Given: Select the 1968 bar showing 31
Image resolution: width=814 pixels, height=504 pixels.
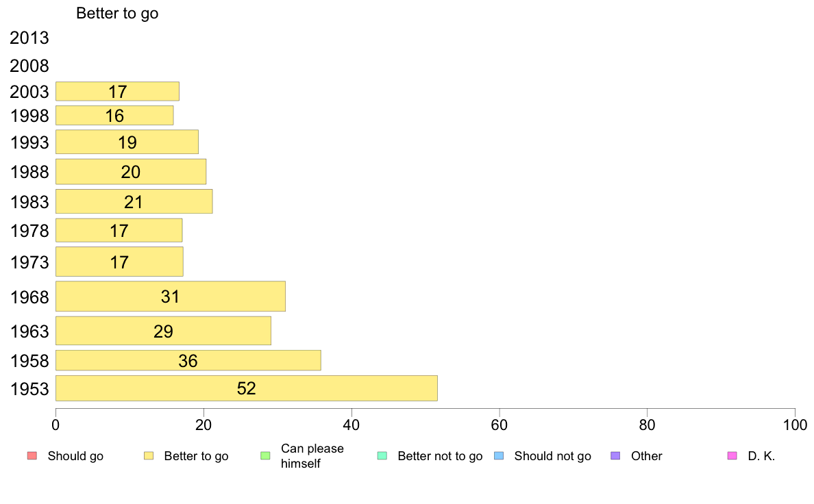Looking at the screenshot, I should [170, 297].
